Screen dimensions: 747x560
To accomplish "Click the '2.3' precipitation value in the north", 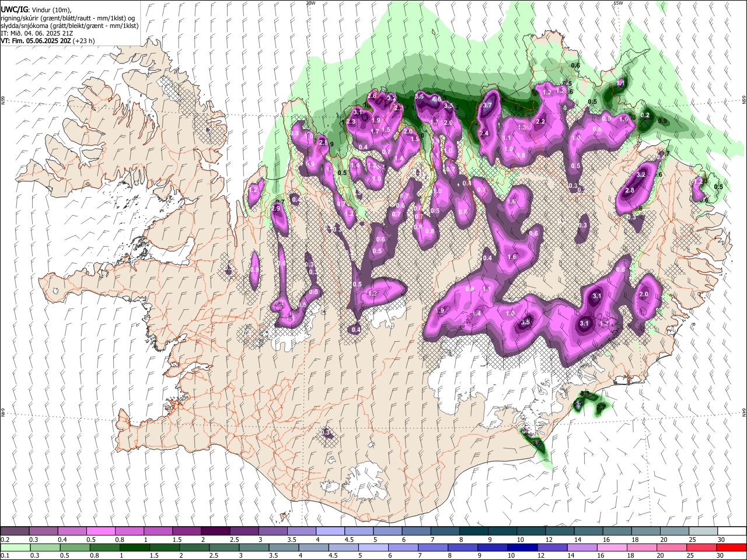I will (x=351, y=122).
